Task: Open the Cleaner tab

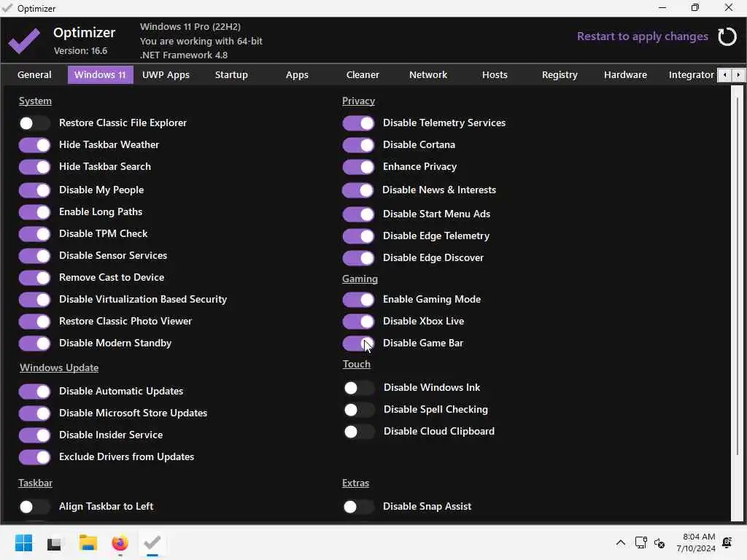Action: 363,75
